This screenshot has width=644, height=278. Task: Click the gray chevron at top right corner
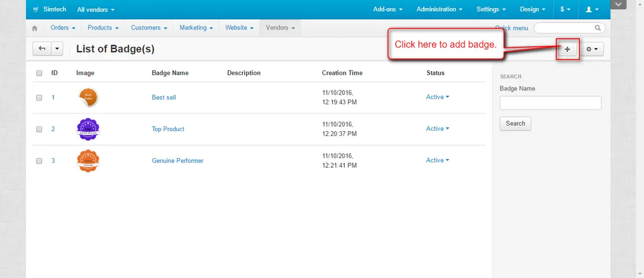pos(619,5)
